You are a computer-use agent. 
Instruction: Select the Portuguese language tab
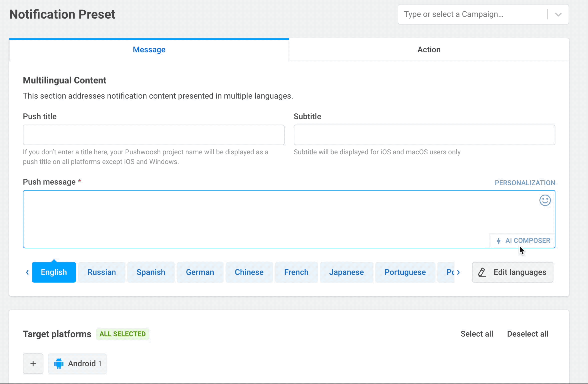pos(405,272)
